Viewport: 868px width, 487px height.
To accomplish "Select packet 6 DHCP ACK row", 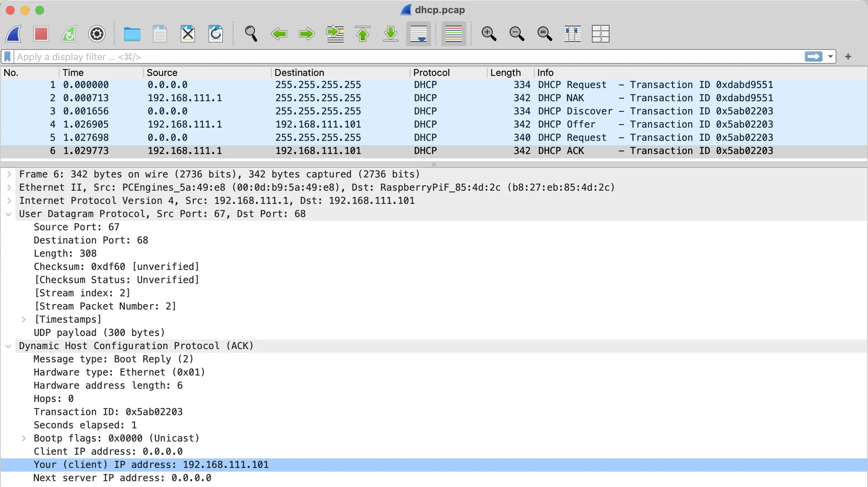I will 434,151.
